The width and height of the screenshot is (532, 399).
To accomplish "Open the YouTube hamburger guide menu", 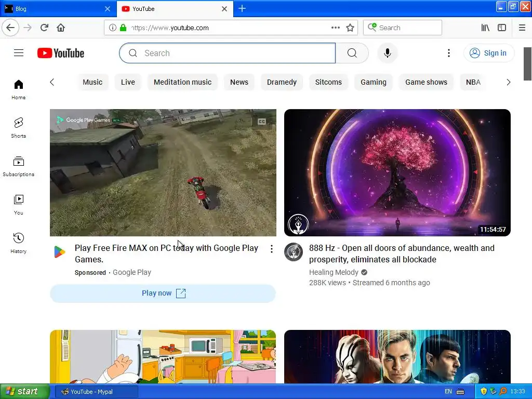I will [19, 53].
